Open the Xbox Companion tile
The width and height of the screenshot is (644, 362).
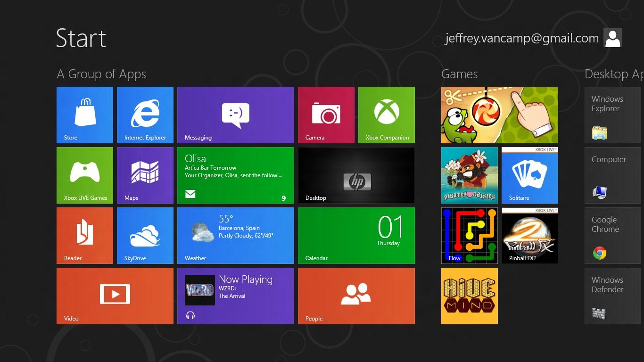pyautogui.click(x=387, y=115)
